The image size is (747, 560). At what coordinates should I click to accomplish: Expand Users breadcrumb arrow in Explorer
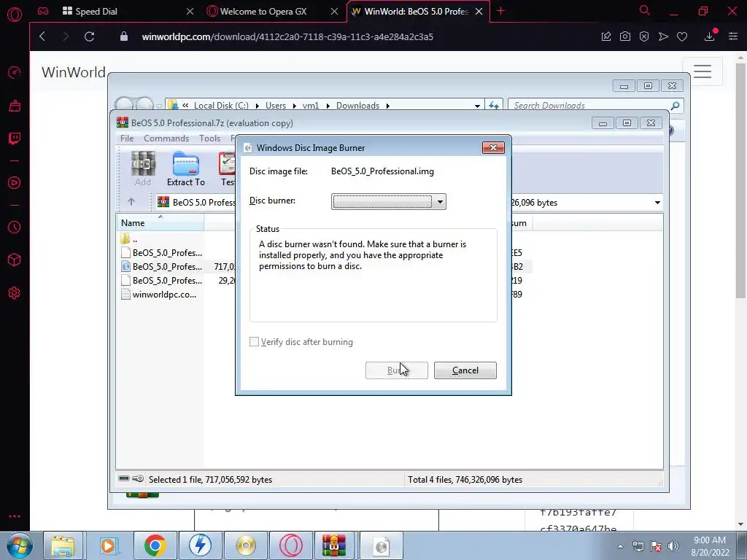click(295, 106)
